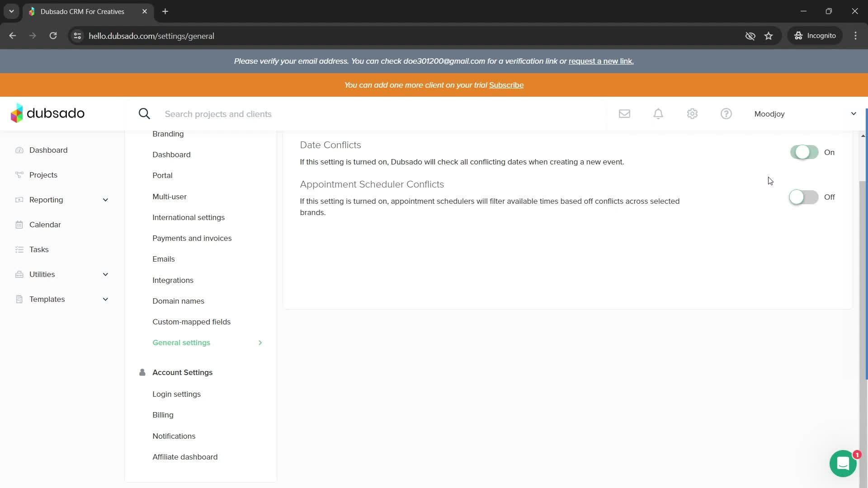
Task: Open the Moodjoy brand dropdown
Action: [805, 114]
